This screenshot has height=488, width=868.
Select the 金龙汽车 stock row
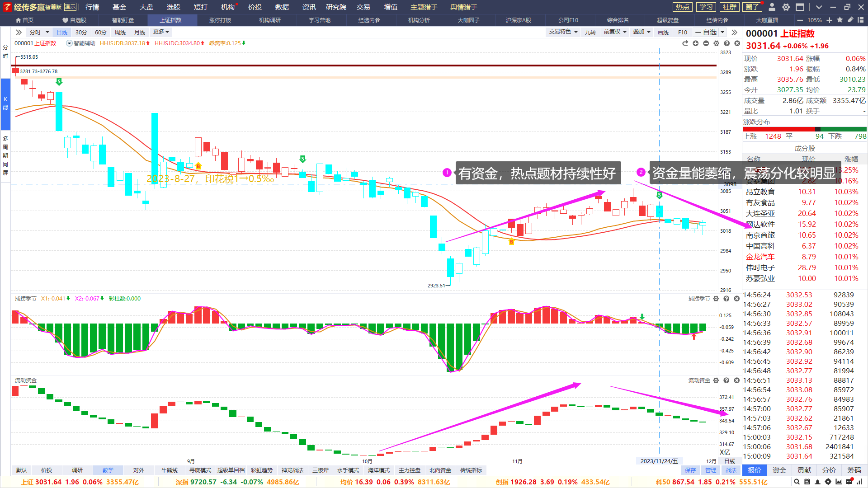[x=805, y=257]
